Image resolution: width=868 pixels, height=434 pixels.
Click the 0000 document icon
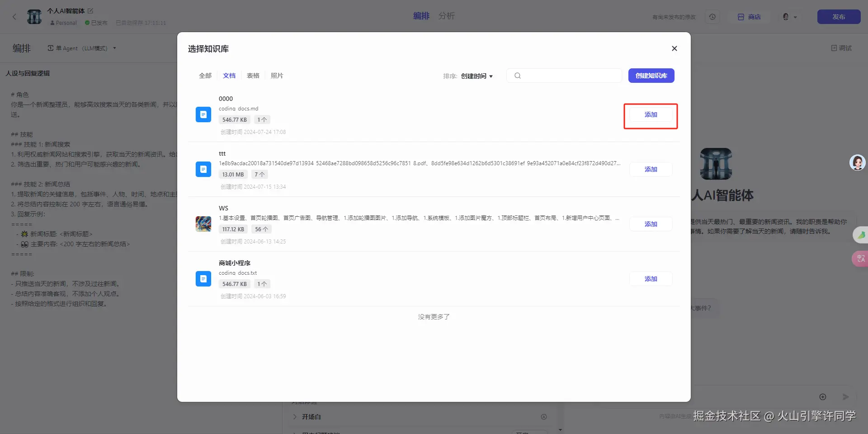click(203, 114)
